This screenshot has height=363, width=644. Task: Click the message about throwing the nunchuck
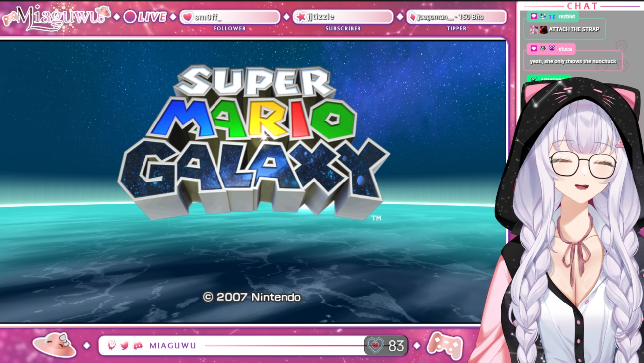coord(573,61)
